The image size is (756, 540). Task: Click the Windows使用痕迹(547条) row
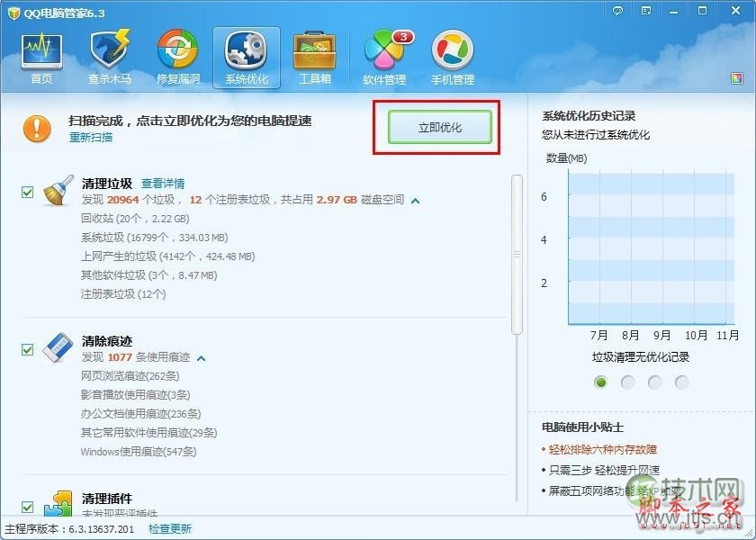coord(139,452)
